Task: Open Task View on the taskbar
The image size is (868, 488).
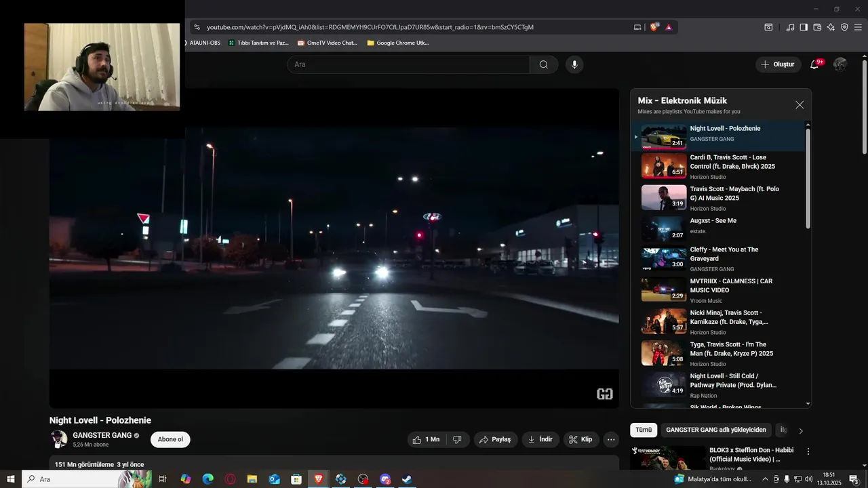Action: 163,479
